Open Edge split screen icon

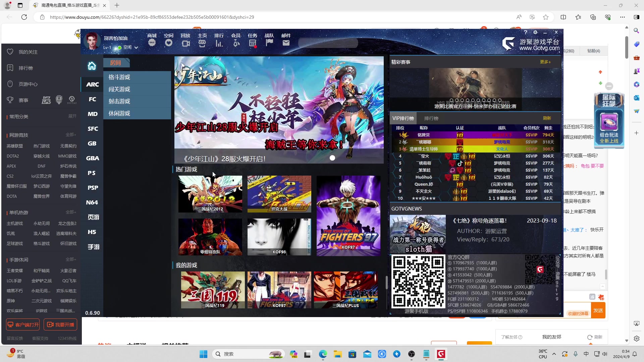[x=563, y=17]
